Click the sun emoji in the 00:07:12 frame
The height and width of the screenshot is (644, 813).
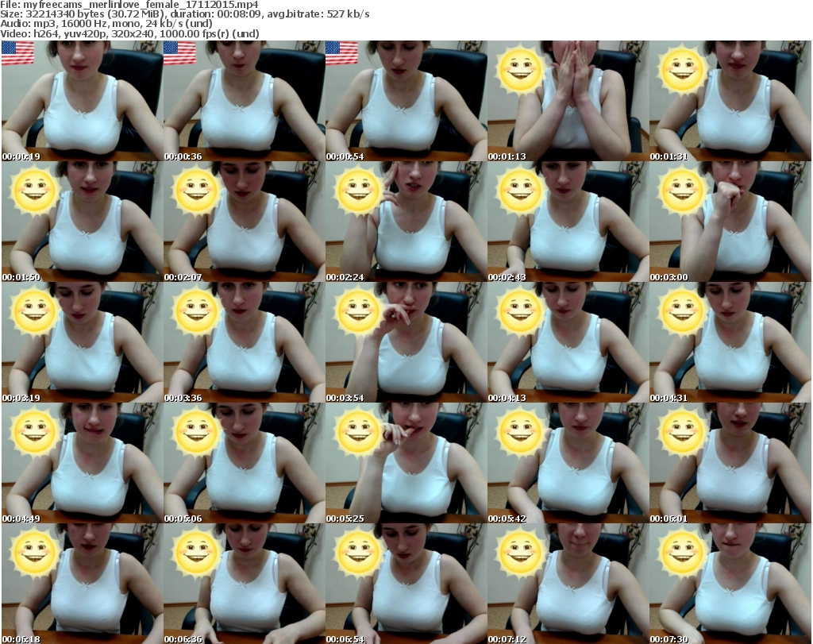coord(520,553)
